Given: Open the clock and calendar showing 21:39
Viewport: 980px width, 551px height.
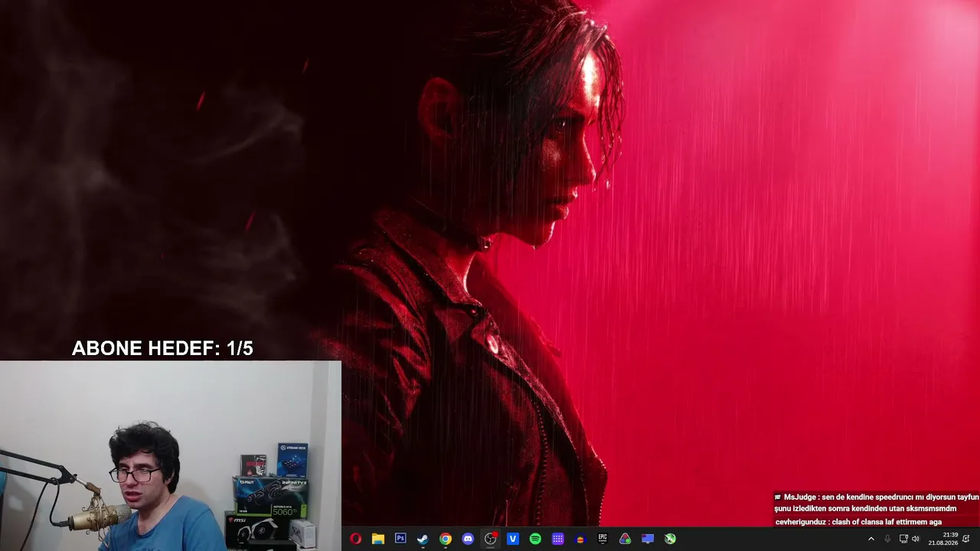Looking at the screenshot, I should pyautogui.click(x=943, y=539).
